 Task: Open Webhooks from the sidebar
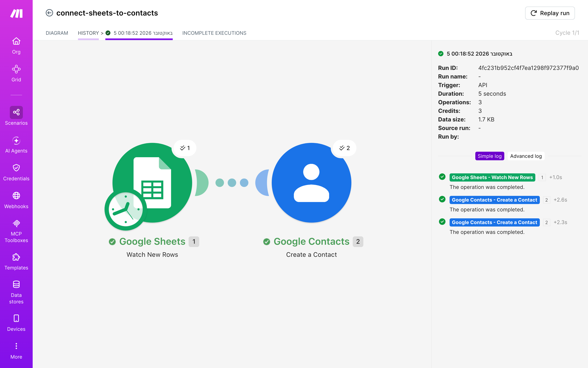coord(16,200)
